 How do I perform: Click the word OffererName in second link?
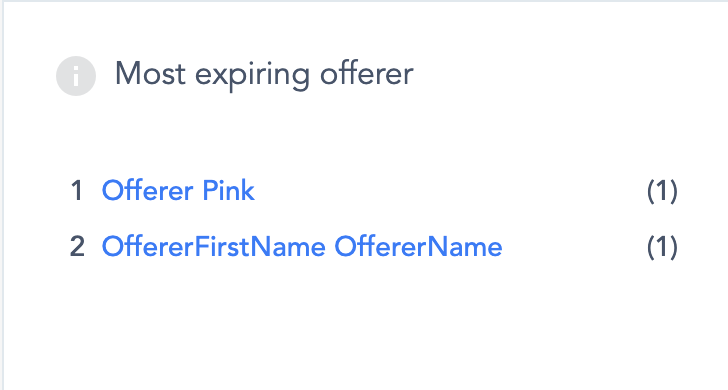[418, 247]
